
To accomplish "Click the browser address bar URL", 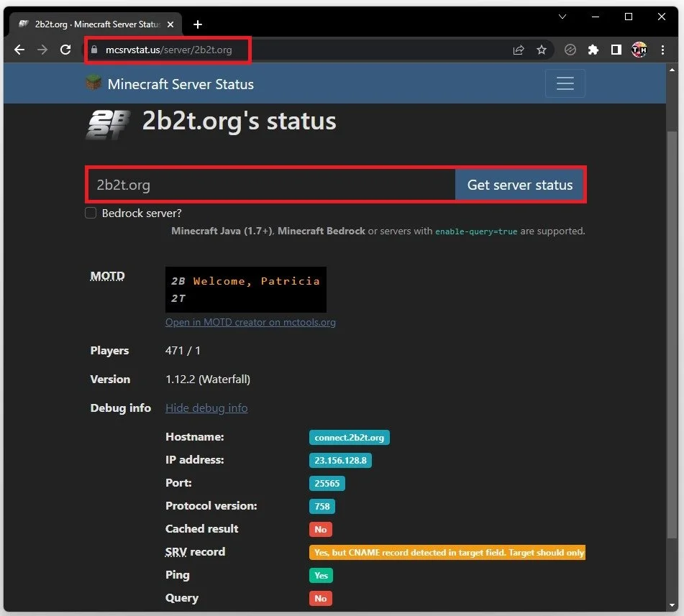I will tap(168, 50).
